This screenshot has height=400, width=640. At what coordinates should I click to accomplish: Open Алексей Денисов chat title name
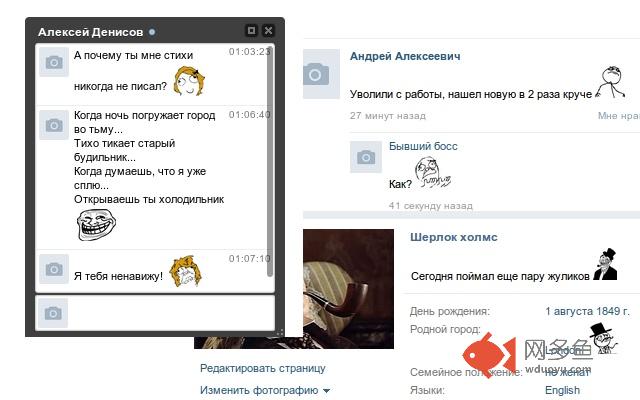point(91,32)
